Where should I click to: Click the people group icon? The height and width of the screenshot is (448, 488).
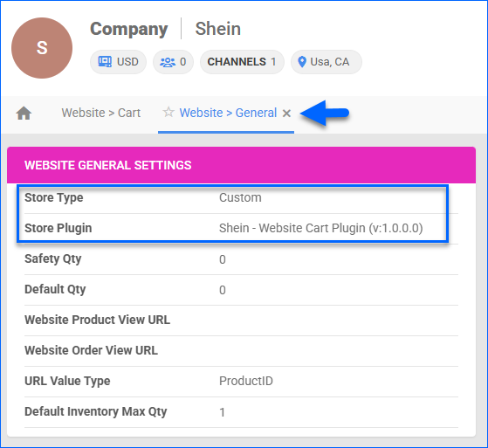coord(168,62)
